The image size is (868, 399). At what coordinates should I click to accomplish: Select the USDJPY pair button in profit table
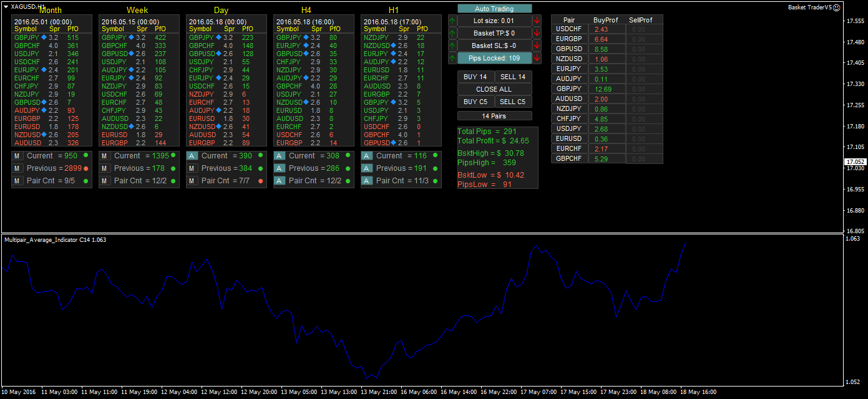click(x=569, y=129)
